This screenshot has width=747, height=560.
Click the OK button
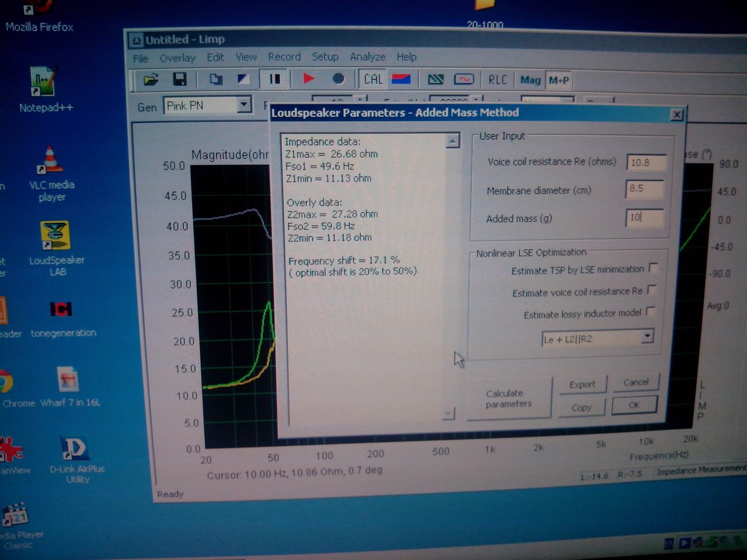(634, 405)
